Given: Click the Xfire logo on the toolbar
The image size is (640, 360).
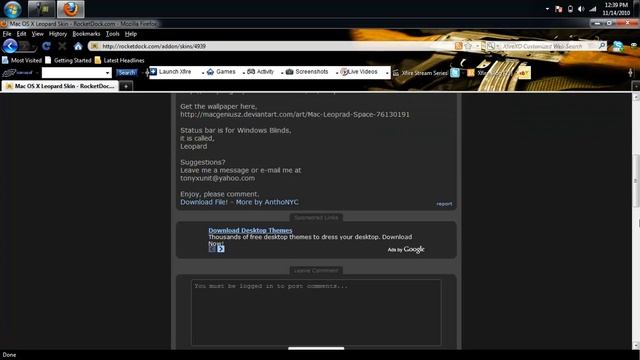Looking at the screenshot, I should point(18,73).
